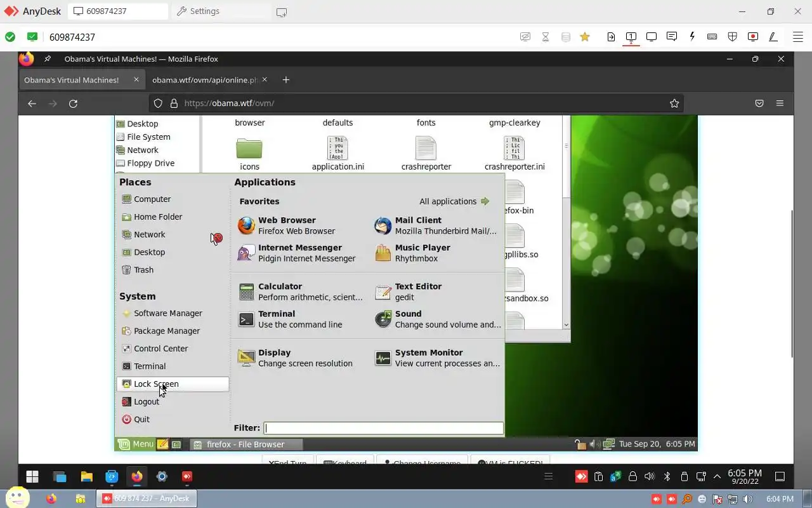Select Desktop in file browser sidebar
The image size is (812, 508).
(138, 124)
